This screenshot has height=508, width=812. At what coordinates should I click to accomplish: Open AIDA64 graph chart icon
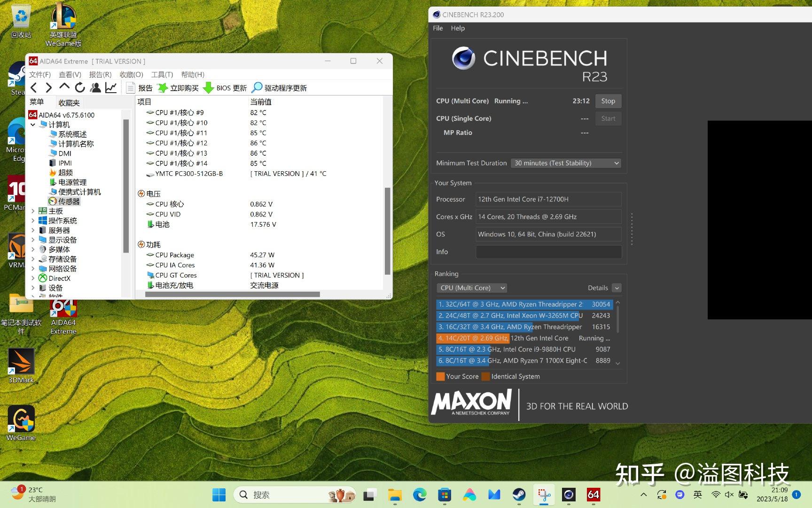pos(111,87)
